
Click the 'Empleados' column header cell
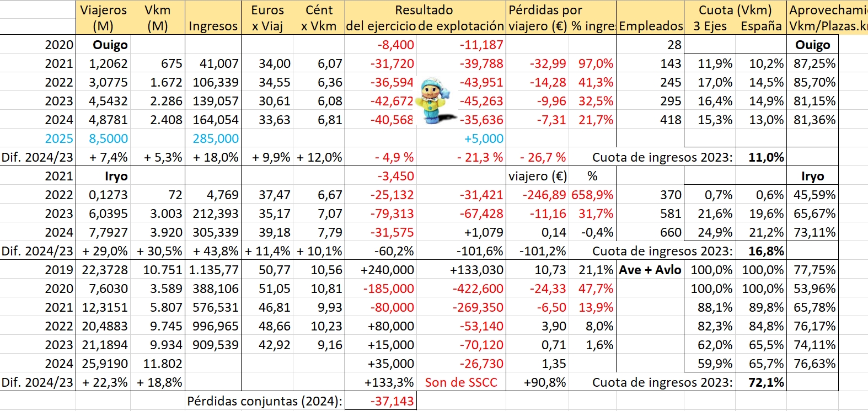point(651,26)
